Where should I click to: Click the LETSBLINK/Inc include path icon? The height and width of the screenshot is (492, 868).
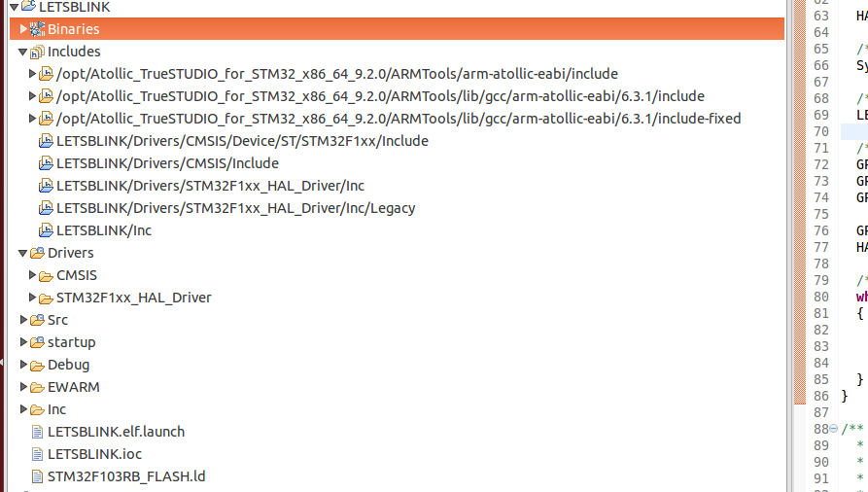(46, 230)
